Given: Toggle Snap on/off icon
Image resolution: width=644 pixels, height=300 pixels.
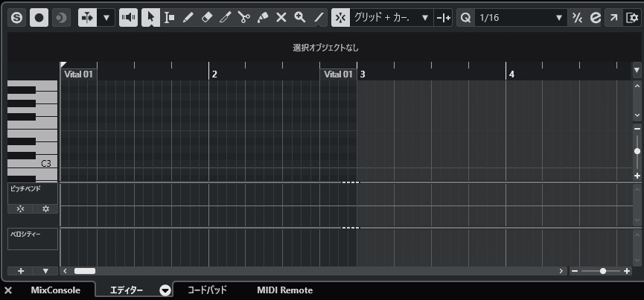Looking at the screenshot, I should (x=341, y=18).
